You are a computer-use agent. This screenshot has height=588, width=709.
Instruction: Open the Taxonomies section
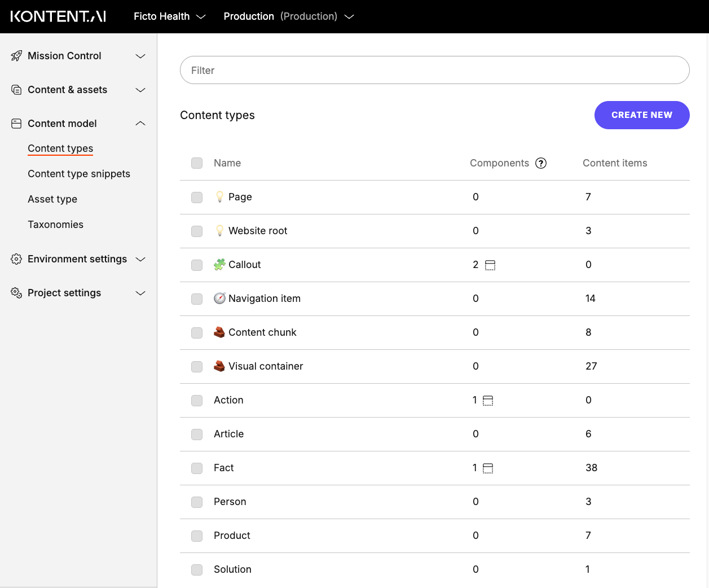pos(55,225)
